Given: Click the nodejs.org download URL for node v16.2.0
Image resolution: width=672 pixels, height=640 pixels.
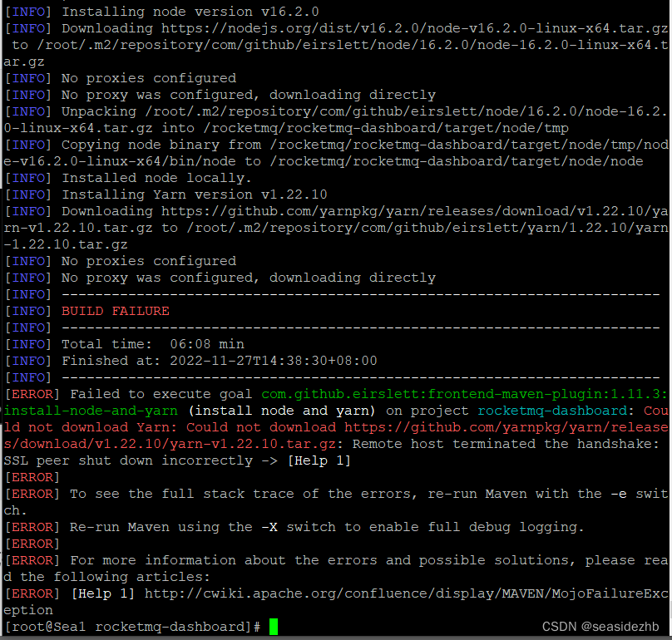Looking at the screenshot, I should (414, 28).
